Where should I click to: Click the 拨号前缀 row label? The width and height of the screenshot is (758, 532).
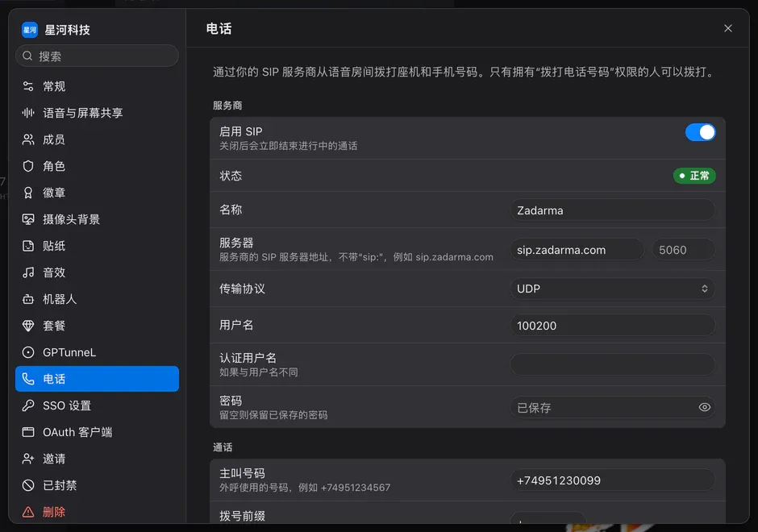(x=242, y=516)
